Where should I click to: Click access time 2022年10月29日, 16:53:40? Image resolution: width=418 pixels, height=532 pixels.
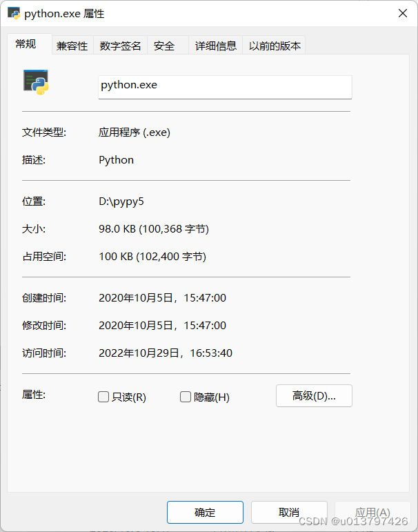pyautogui.click(x=166, y=353)
